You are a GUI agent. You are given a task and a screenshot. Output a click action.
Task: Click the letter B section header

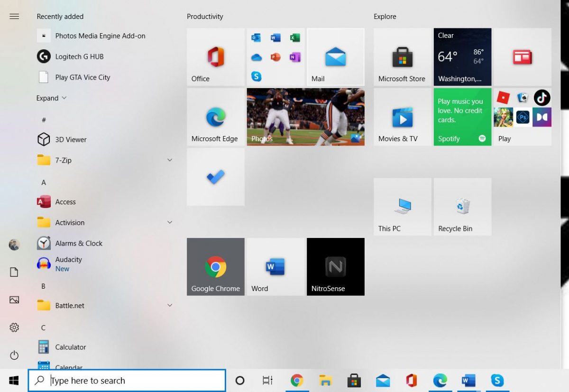click(x=43, y=286)
